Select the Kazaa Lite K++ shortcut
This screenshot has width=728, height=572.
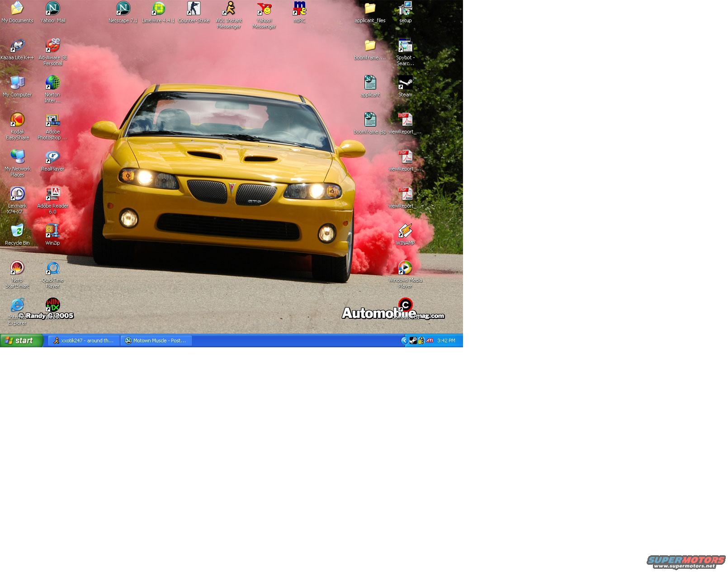point(17,49)
